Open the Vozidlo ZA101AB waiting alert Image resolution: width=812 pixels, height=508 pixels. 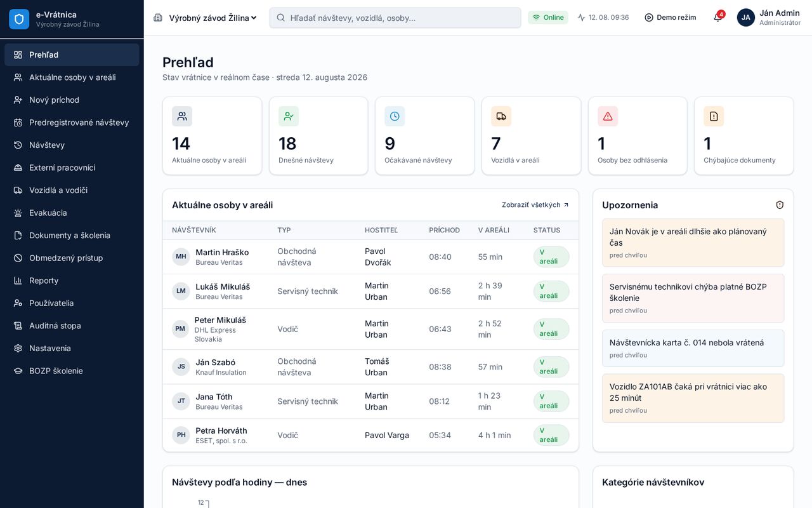[693, 398]
